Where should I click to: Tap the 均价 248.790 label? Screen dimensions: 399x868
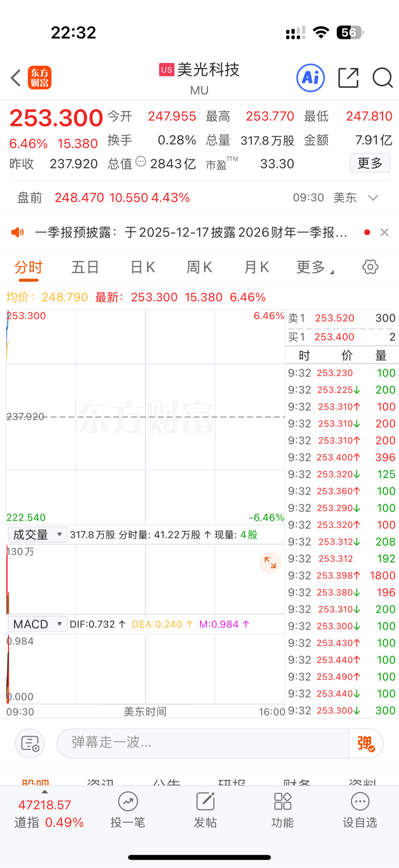coord(47,297)
